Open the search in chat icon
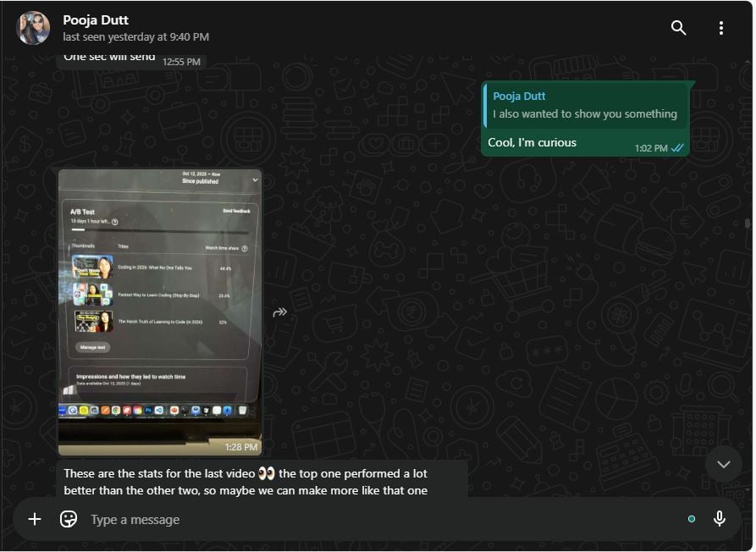 [x=678, y=28]
